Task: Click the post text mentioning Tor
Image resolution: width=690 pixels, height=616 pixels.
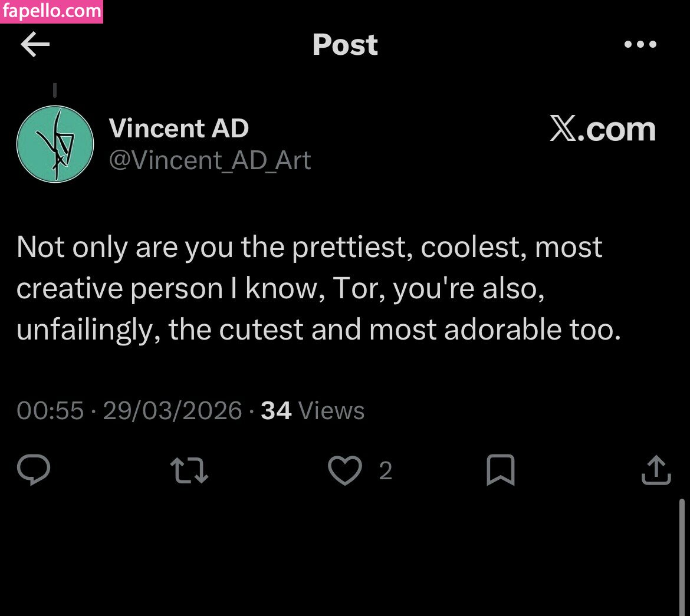Action: click(318, 288)
